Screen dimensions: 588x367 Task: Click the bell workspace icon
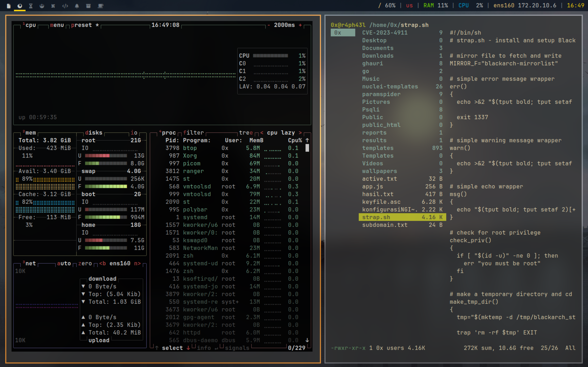point(77,6)
